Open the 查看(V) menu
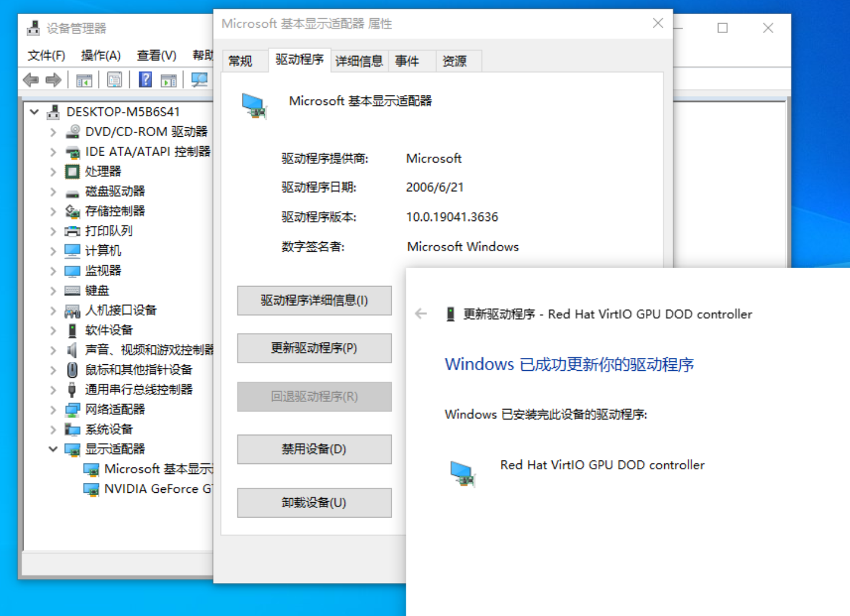Screen dimensions: 850x616 [156, 55]
